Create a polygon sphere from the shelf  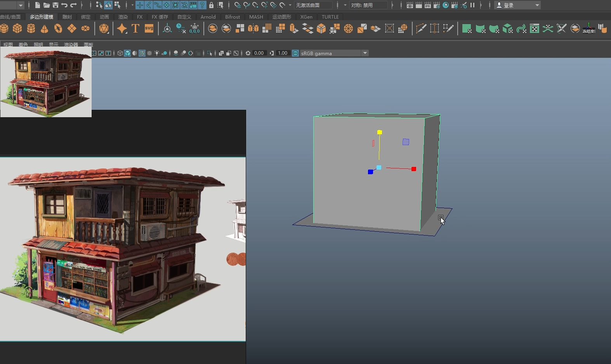[x=4, y=28]
